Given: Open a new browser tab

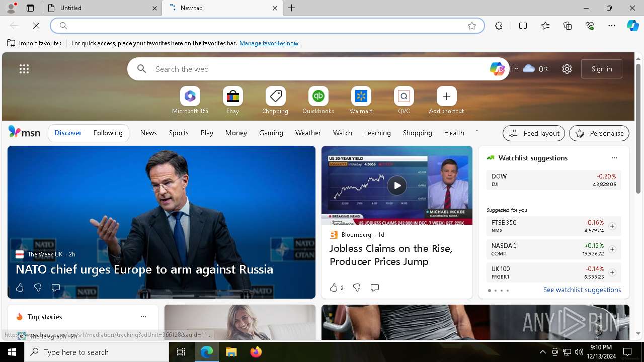Looking at the screenshot, I should pyautogui.click(x=292, y=8).
